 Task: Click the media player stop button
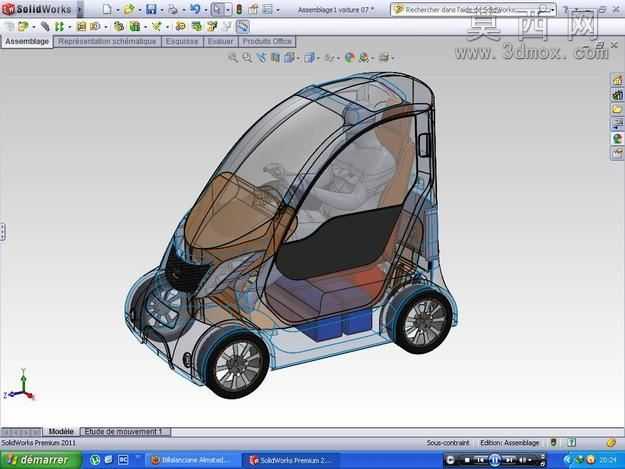tap(467, 460)
